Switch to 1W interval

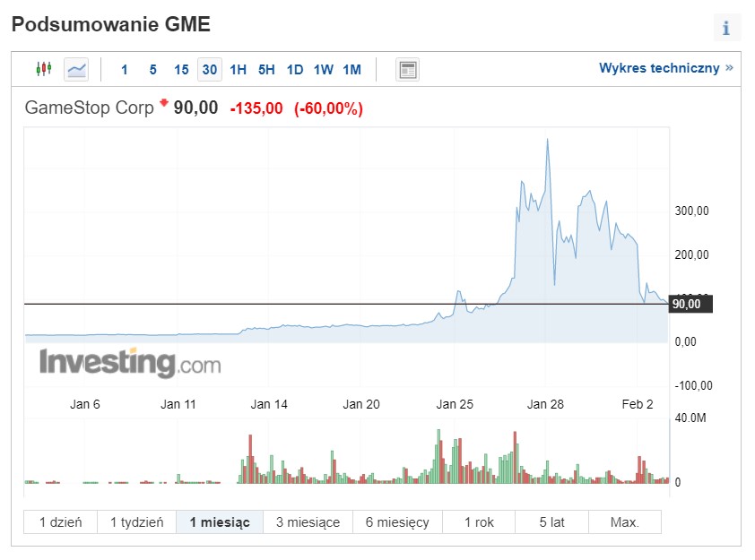[x=323, y=70]
